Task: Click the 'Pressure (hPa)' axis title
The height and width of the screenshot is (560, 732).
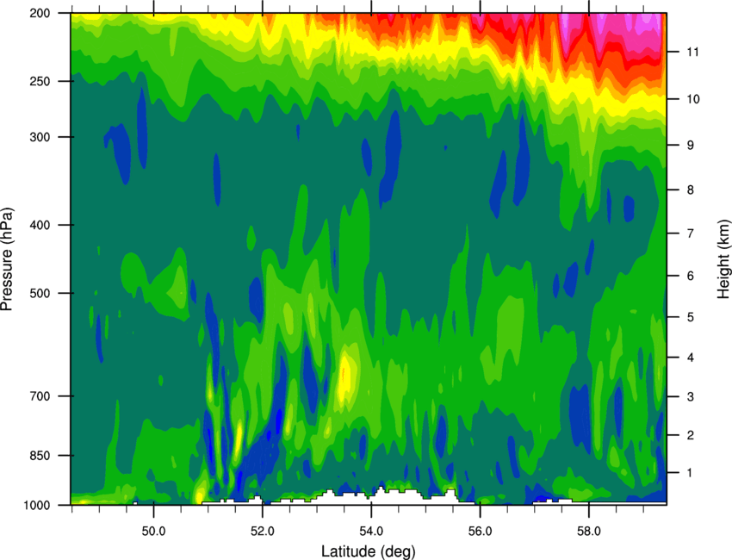Action: point(7,259)
